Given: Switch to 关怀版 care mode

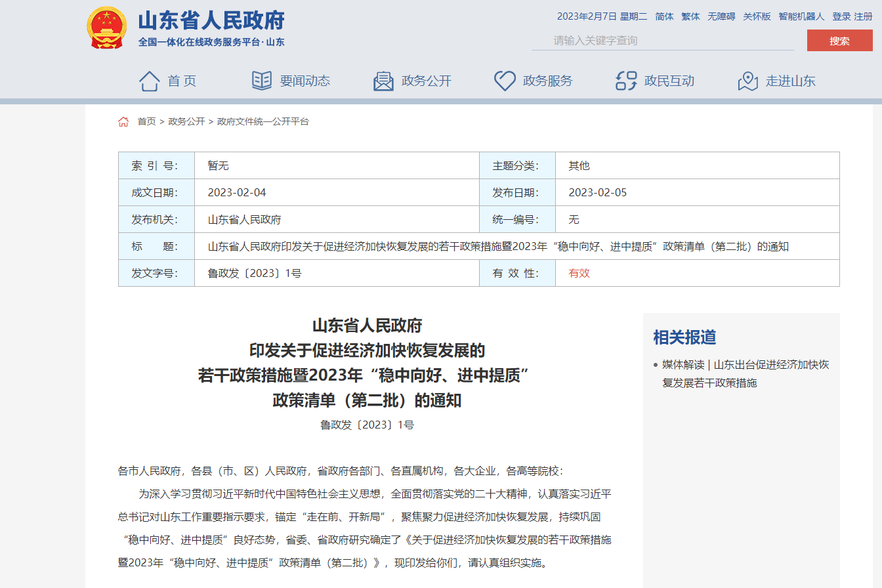Looking at the screenshot, I should click(x=757, y=16).
